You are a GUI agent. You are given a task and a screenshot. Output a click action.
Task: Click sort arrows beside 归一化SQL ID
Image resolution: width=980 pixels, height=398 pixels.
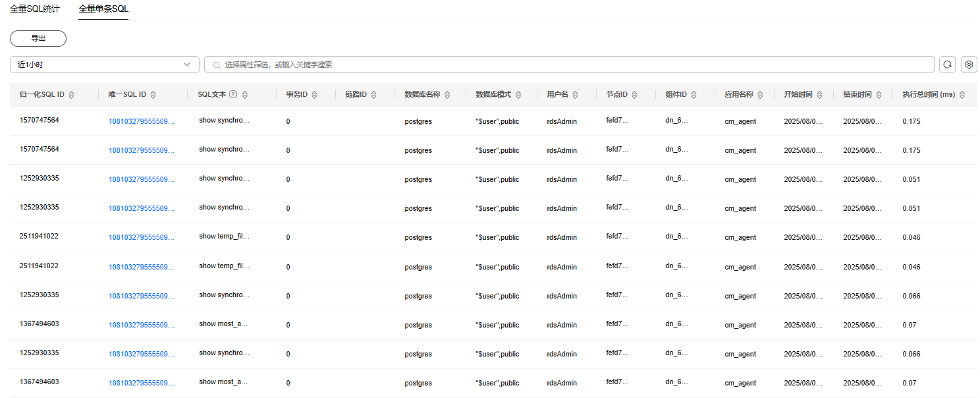tap(71, 95)
